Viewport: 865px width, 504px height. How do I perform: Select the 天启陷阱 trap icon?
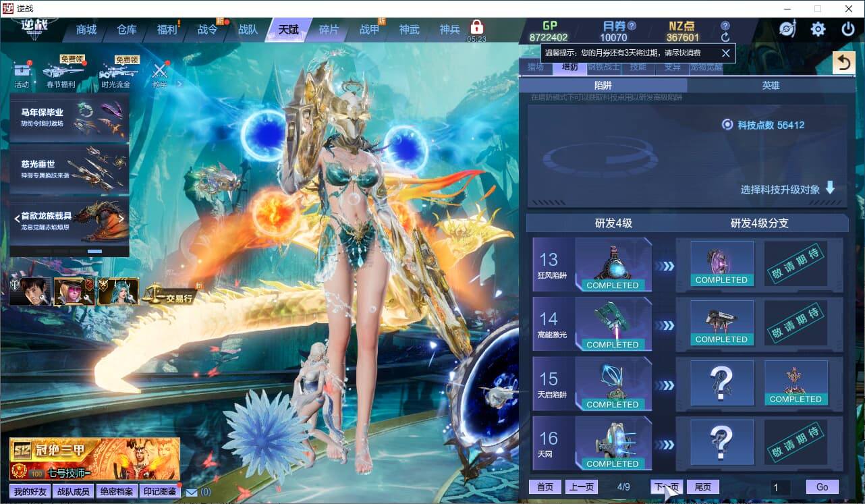(x=613, y=383)
